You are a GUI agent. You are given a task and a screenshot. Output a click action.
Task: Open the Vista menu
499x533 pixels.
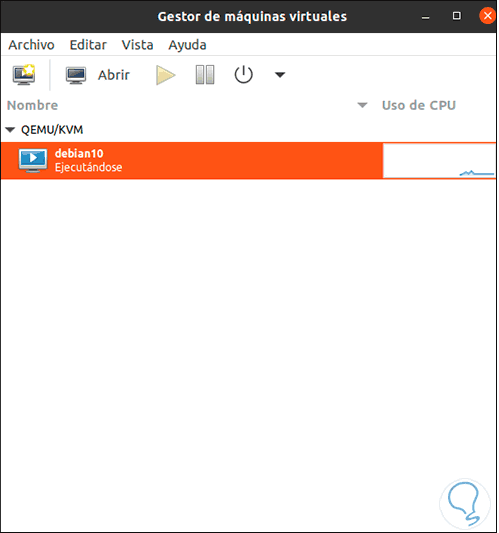137,45
